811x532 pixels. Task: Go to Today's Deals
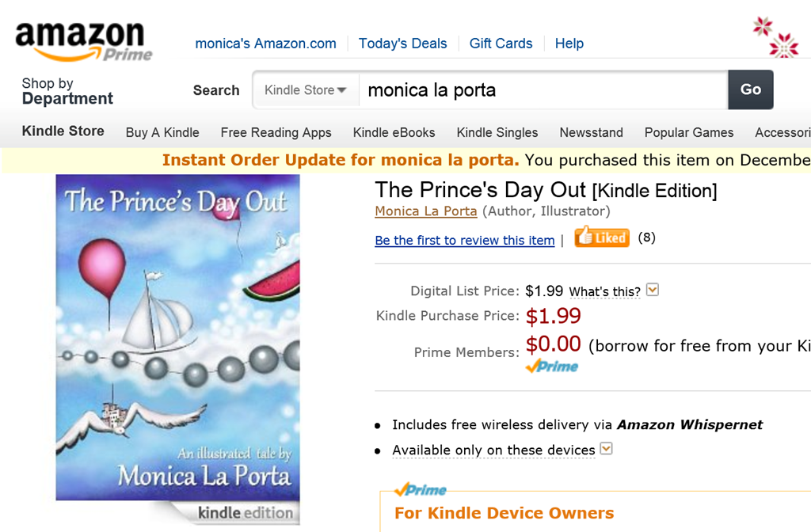[x=402, y=44]
